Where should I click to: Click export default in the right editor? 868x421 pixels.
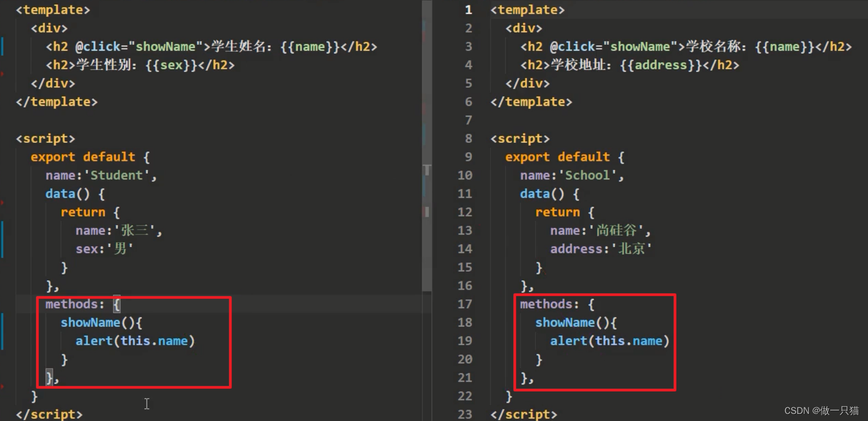coord(558,157)
